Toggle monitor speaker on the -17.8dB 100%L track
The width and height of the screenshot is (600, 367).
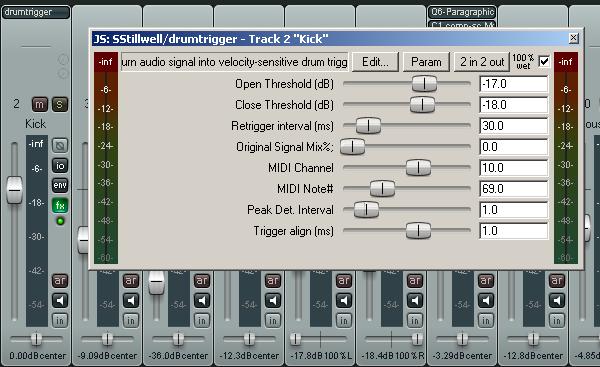[x=344, y=301]
